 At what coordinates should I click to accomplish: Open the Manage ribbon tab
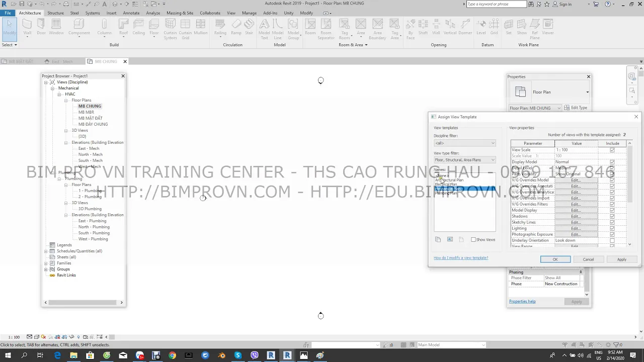coord(249,13)
